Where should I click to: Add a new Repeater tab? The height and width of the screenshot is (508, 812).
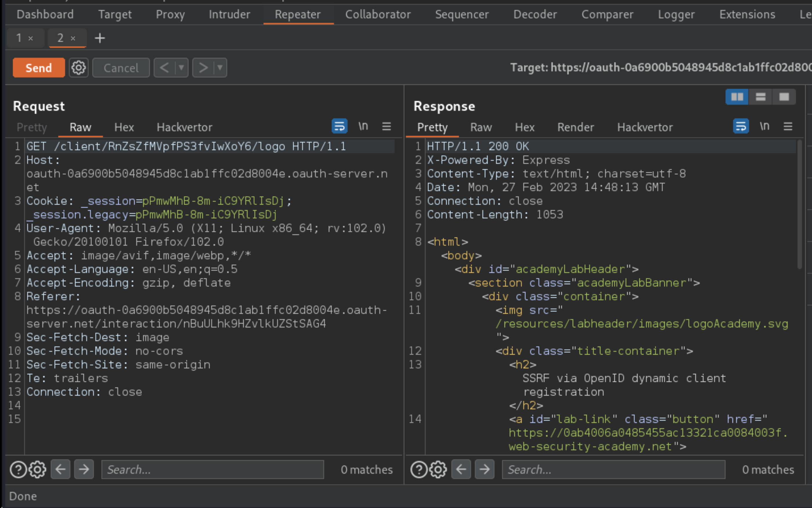100,38
